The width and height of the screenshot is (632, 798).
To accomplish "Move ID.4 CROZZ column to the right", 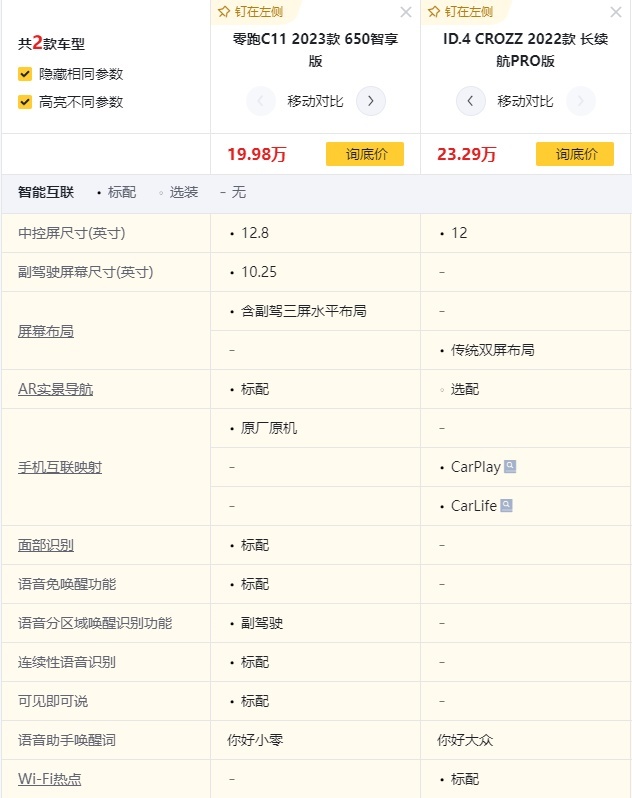I will 581,101.
